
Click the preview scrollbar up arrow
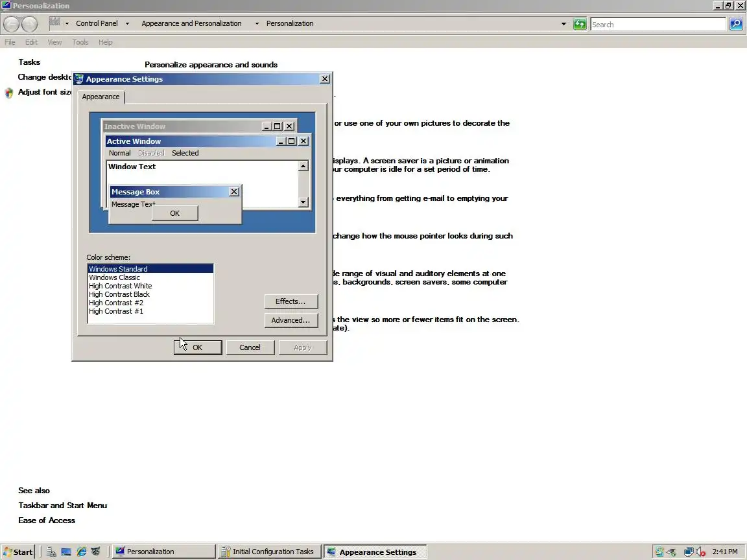coord(303,166)
